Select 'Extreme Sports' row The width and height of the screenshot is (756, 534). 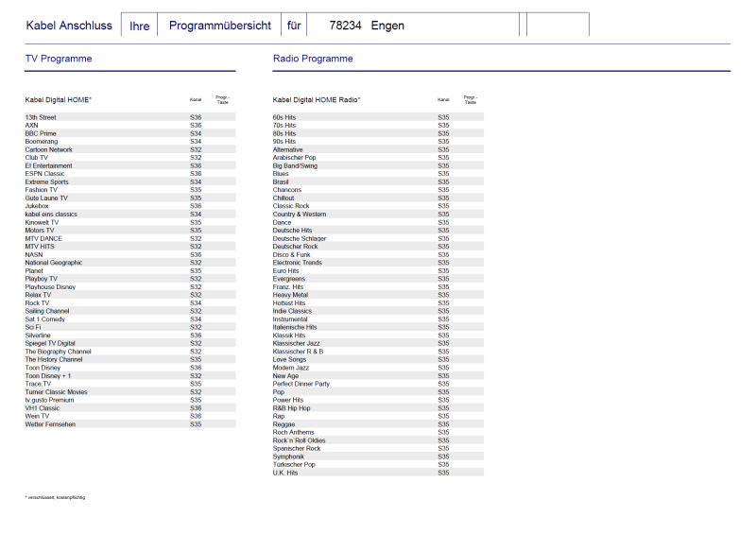[130, 181]
